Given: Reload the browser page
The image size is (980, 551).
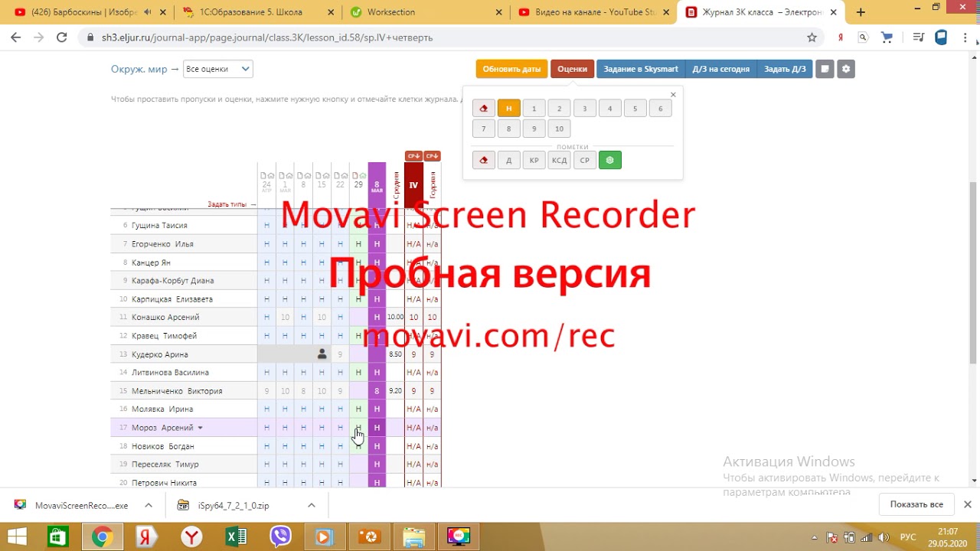Looking at the screenshot, I should 63,37.
